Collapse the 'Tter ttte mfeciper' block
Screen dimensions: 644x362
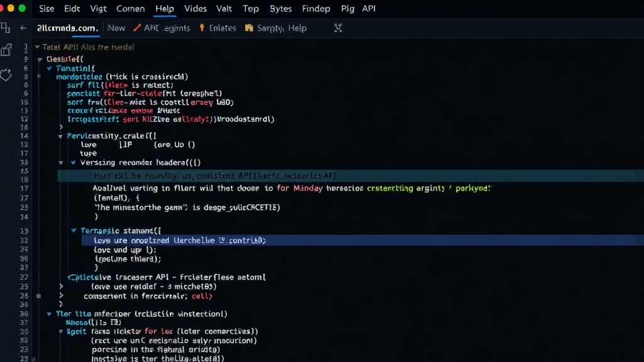(49, 314)
